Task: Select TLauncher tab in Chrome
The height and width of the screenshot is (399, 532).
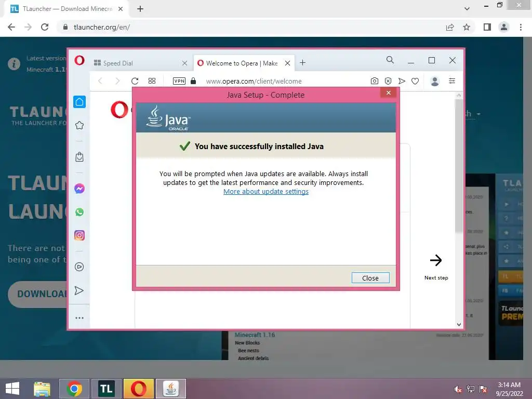Action: pos(67,9)
